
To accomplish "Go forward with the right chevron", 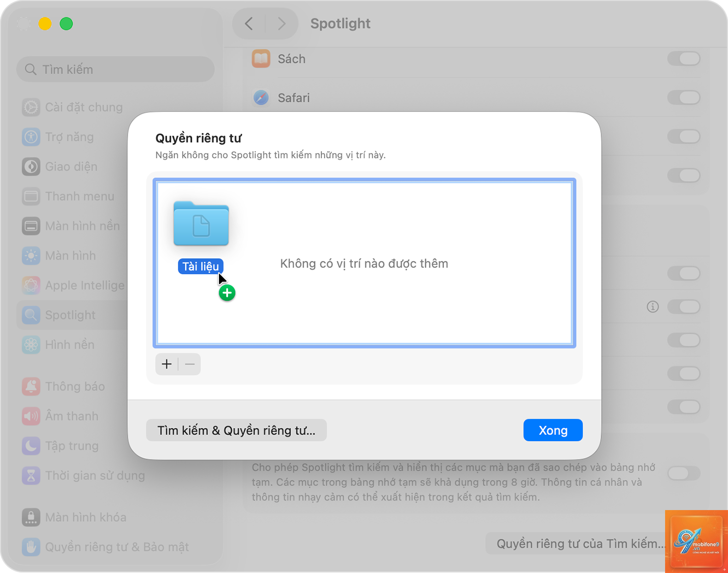I will [x=281, y=24].
